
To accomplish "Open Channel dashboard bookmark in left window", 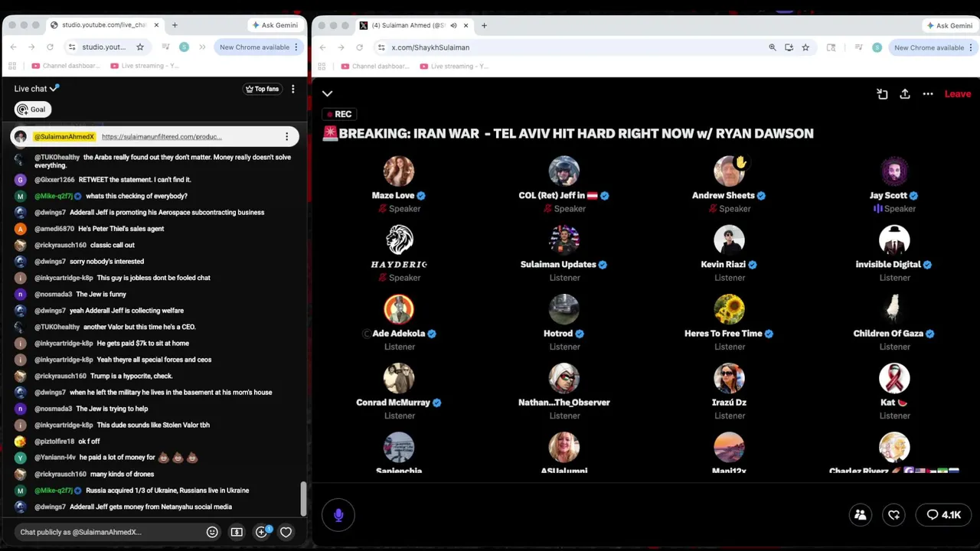I will pos(66,66).
